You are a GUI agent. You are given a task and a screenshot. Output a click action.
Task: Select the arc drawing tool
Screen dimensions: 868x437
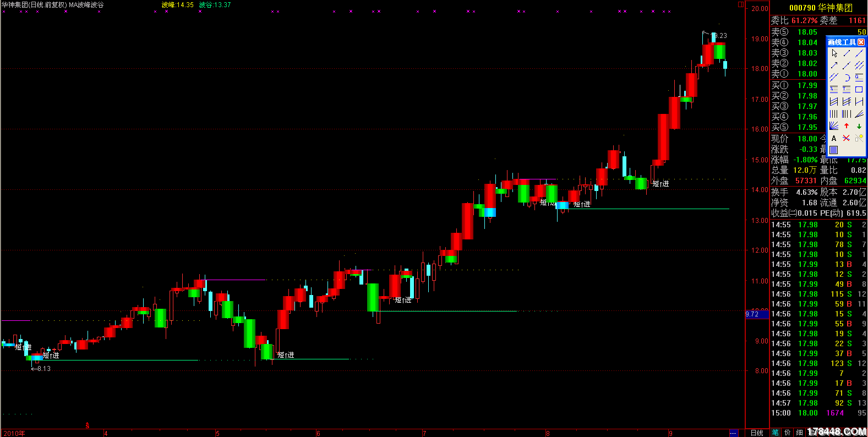(x=847, y=78)
